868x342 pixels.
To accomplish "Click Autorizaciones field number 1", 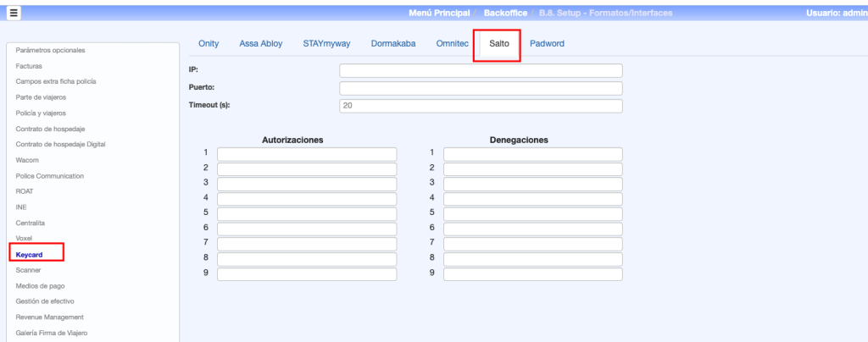I will (306, 154).
